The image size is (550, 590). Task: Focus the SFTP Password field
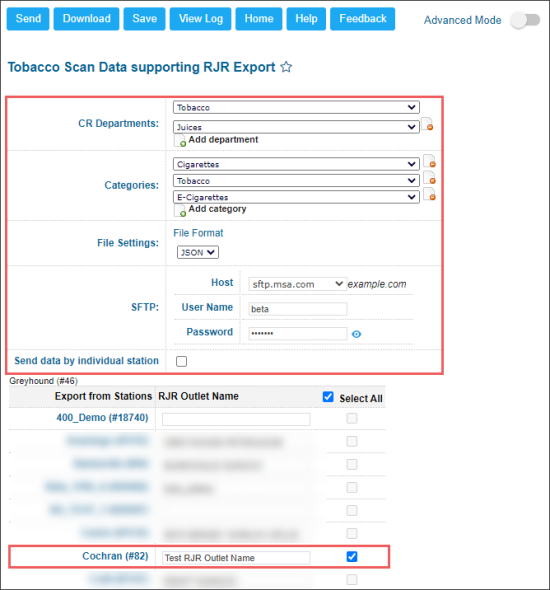[298, 333]
